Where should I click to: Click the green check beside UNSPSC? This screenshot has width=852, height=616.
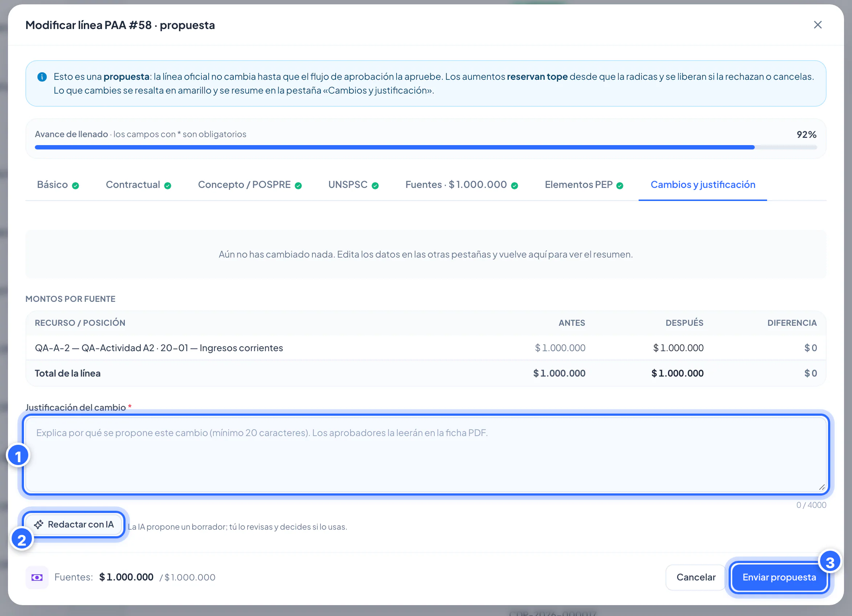[375, 185]
